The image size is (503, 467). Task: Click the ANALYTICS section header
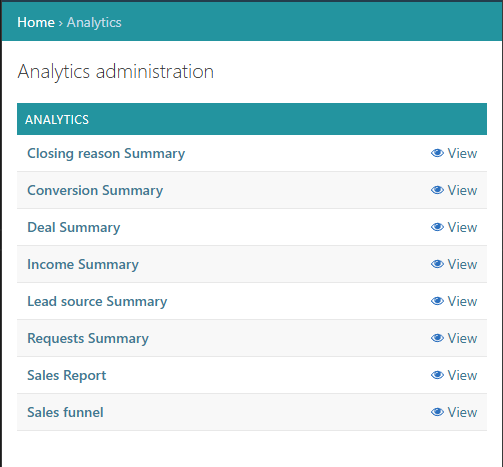(252, 119)
